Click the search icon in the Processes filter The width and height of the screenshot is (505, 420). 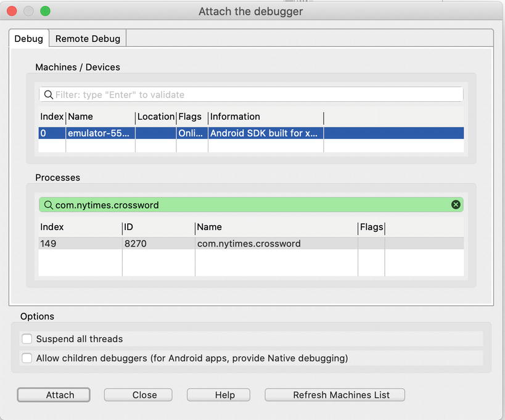[48, 205]
